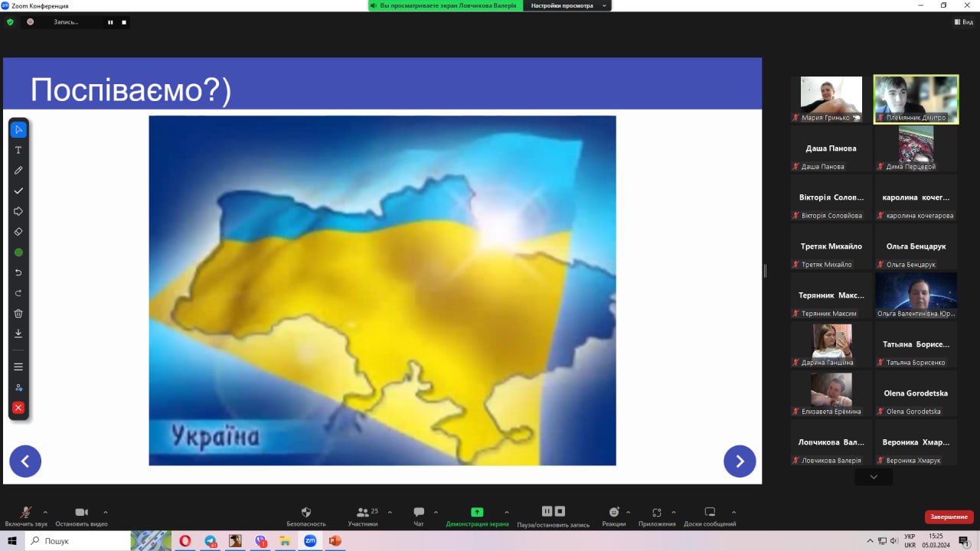
Task: Stop camera via Остановить видео
Action: click(81, 516)
